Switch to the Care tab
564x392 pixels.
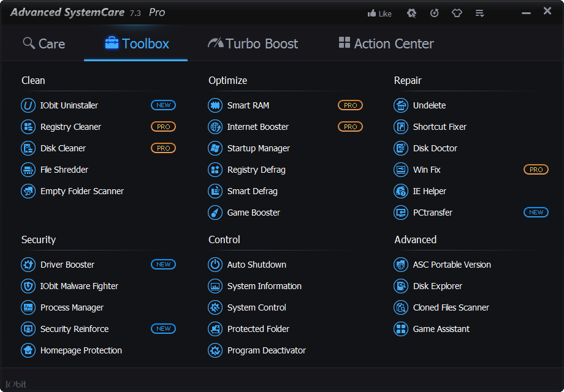pos(44,43)
